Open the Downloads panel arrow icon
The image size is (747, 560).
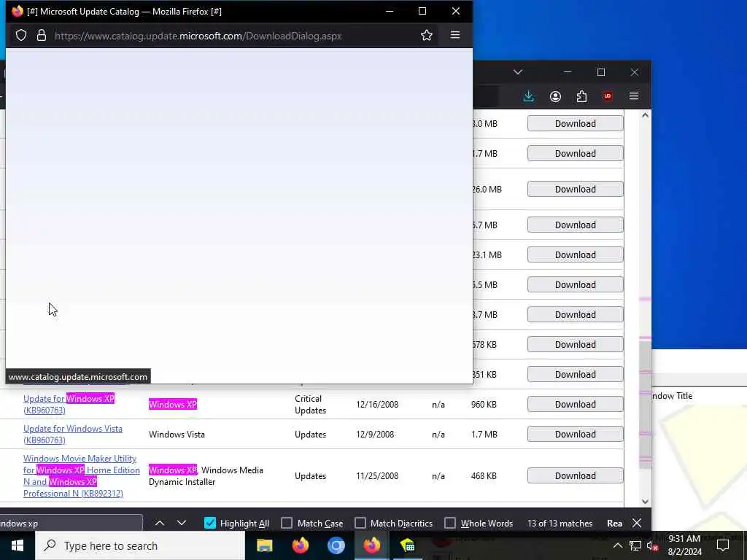(529, 96)
